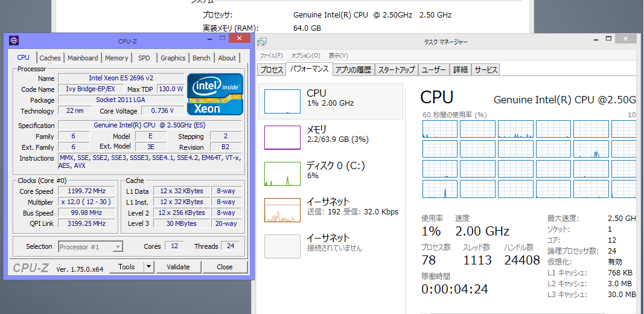Click the handle count 24408
The width and height of the screenshot is (644, 314).
522,260
